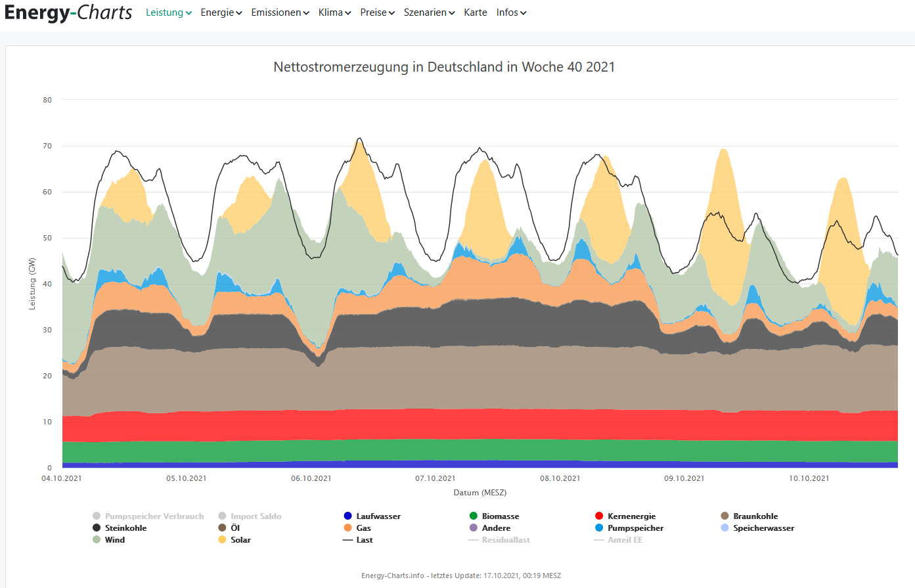The height and width of the screenshot is (588, 915).
Task: Toggle the Öl legend entry
Action: tap(229, 528)
